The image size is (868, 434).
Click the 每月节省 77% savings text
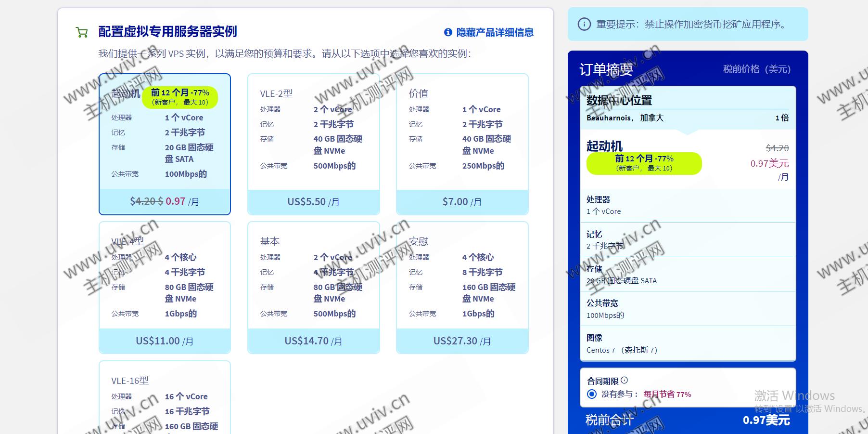667,394
